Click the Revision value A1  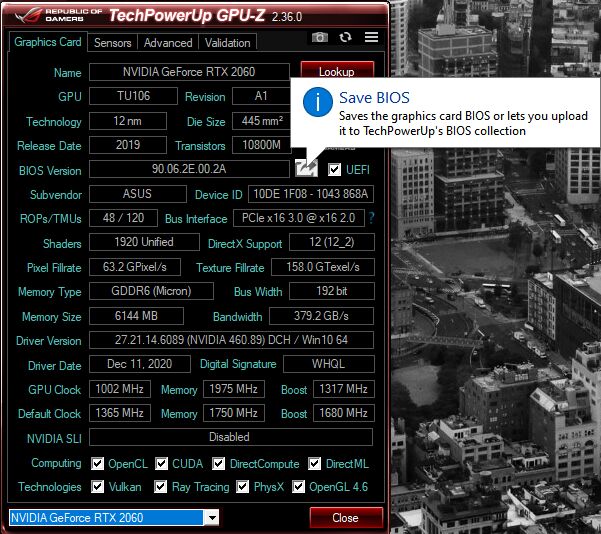tap(261, 96)
